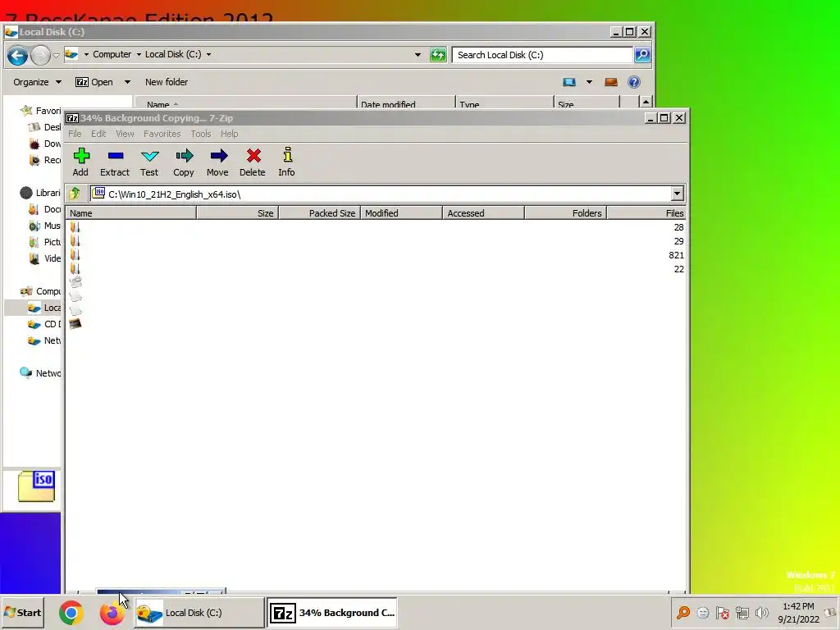Open Explorer help question mark icon
840x630 pixels.
[x=634, y=82]
